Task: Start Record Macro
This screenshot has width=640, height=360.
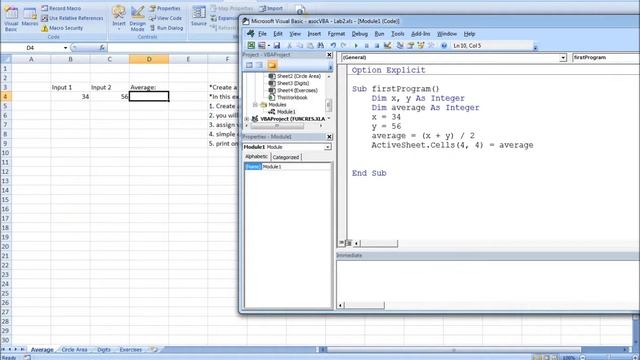Action: (61, 8)
